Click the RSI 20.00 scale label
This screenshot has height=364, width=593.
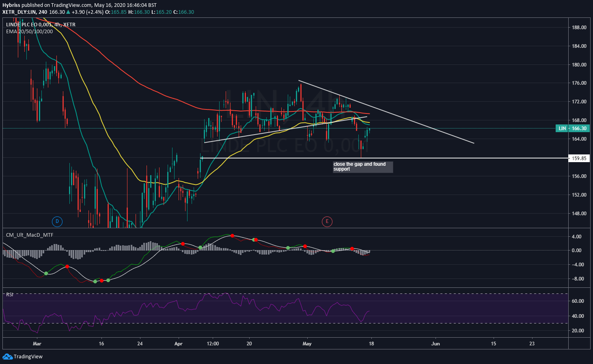tap(578, 331)
